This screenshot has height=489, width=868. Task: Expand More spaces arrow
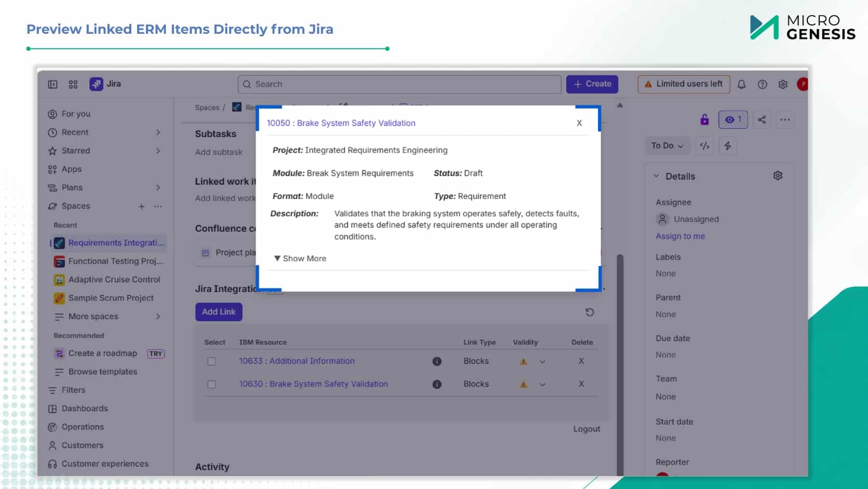tap(158, 316)
